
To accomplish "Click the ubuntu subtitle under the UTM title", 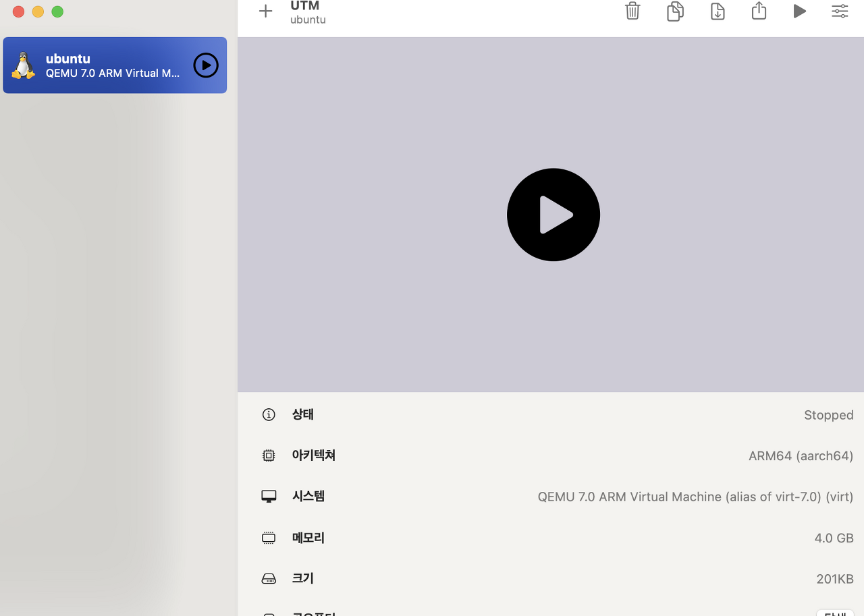I will (x=308, y=20).
